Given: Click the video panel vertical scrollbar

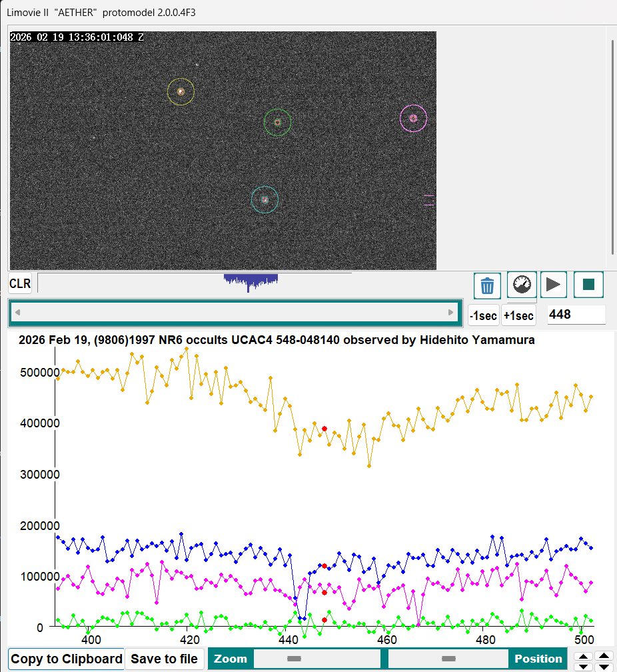Looking at the screenshot, I should 612,147.
